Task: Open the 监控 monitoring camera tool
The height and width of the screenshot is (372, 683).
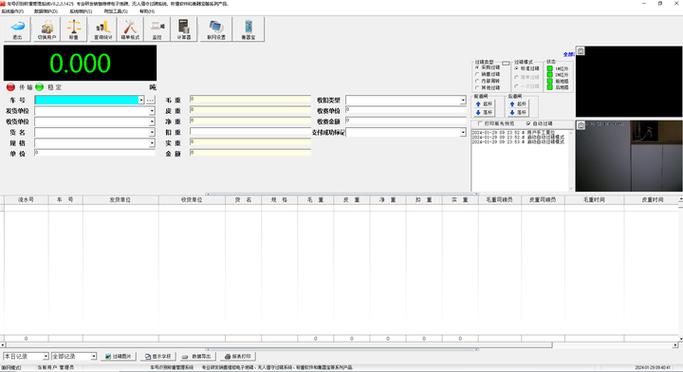Action: click(x=157, y=29)
